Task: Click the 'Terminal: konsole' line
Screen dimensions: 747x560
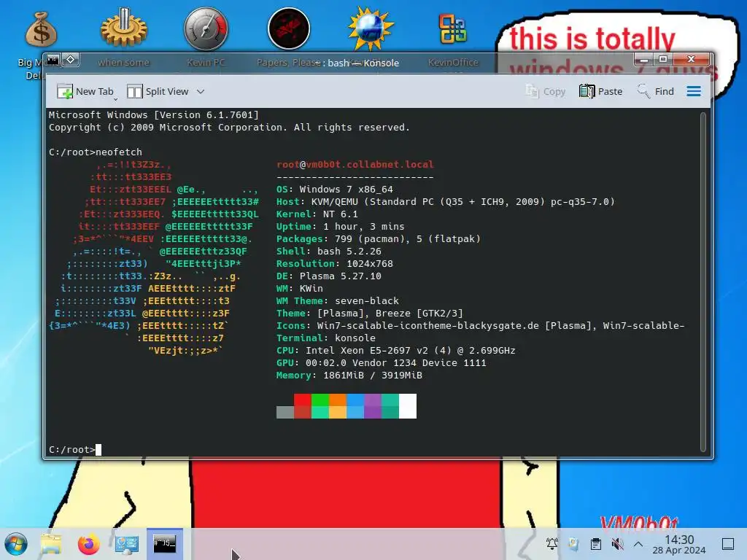Action: (x=326, y=338)
